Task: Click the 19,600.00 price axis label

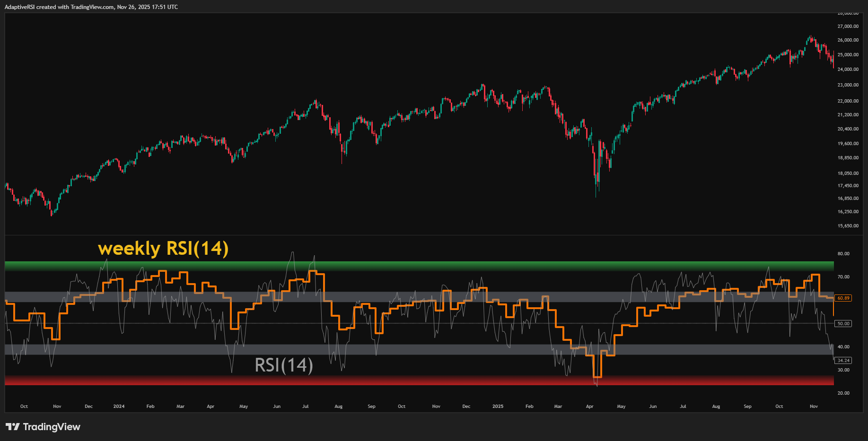Action: click(848, 144)
